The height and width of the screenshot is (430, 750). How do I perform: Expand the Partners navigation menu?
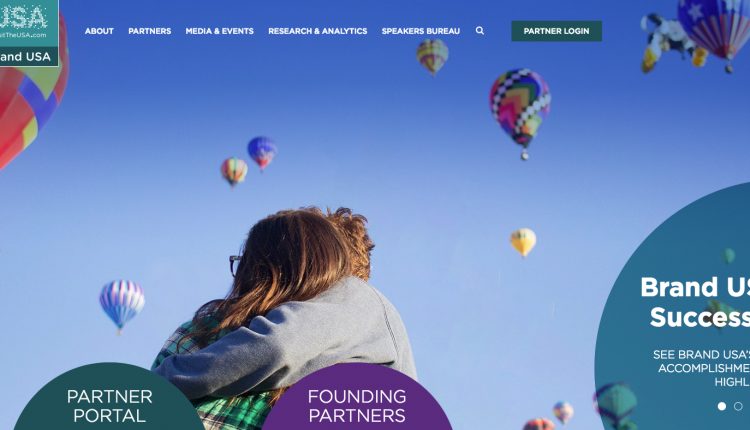pos(150,31)
